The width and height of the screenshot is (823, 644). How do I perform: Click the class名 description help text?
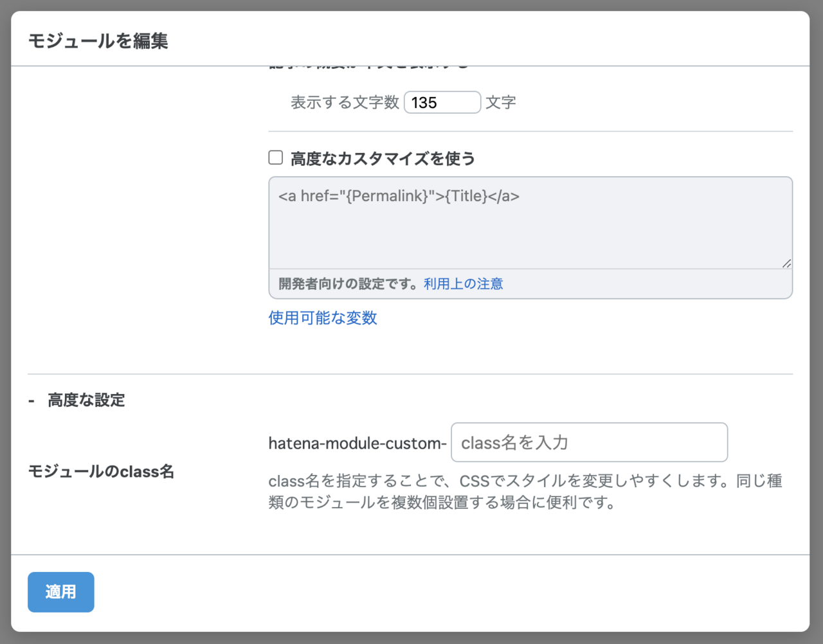(x=525, y=492)
